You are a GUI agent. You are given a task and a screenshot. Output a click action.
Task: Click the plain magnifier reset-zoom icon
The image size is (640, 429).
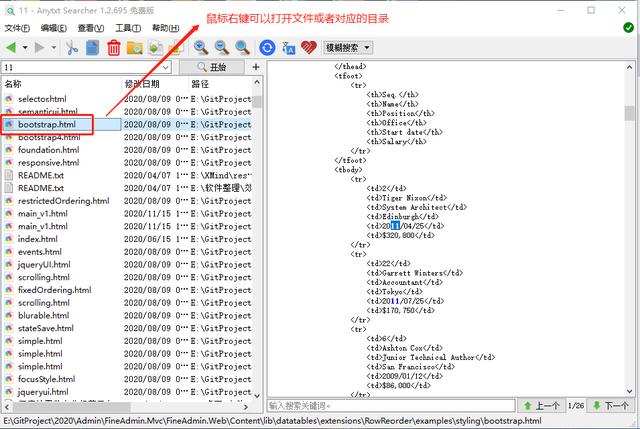[x=242, y=48]
